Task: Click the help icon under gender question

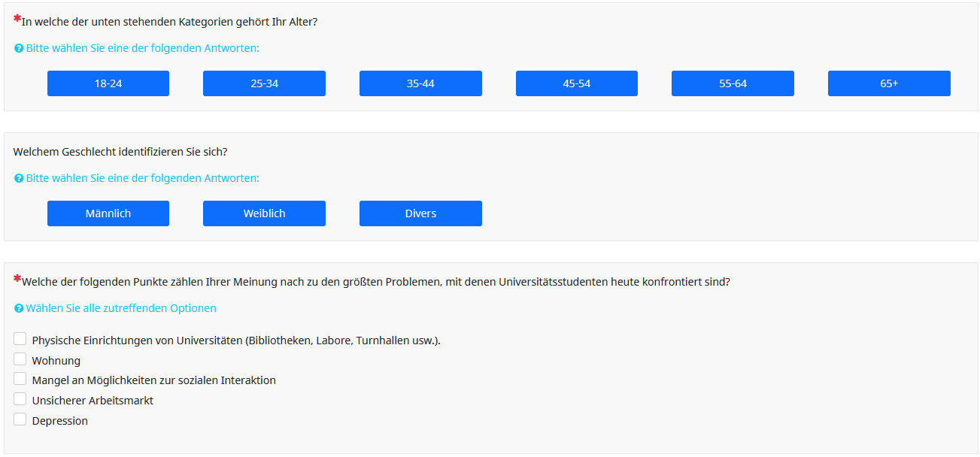Action: coord(19,179)
